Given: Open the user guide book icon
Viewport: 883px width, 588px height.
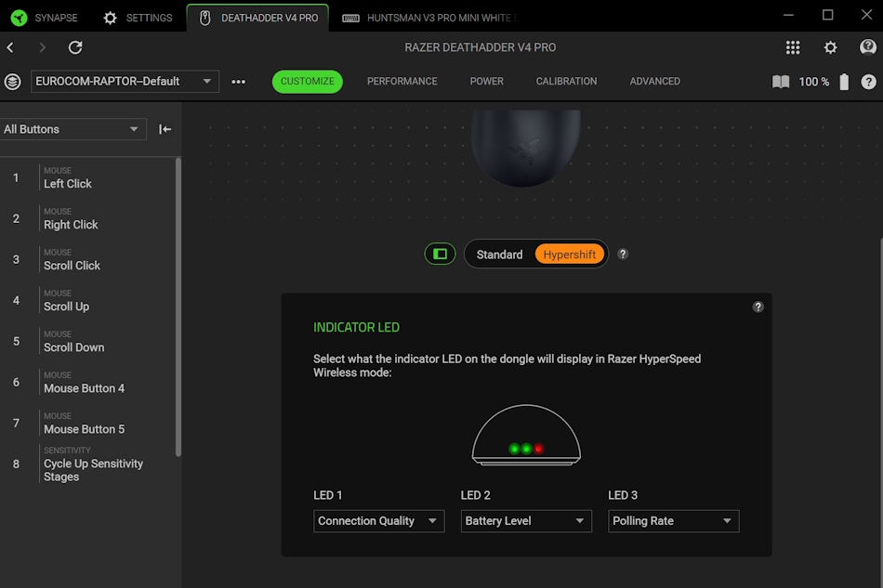Looking at the screenshot, I should pos(781,82).
